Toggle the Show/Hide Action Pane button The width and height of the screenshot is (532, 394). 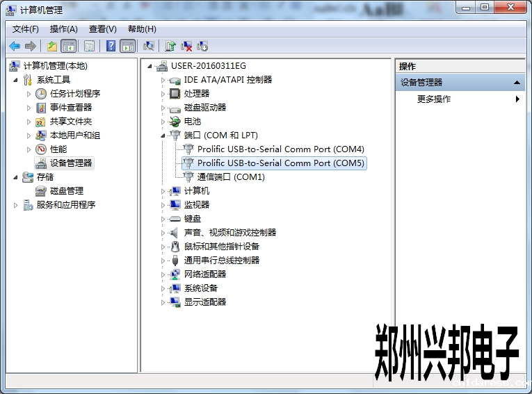coord(127,46)
